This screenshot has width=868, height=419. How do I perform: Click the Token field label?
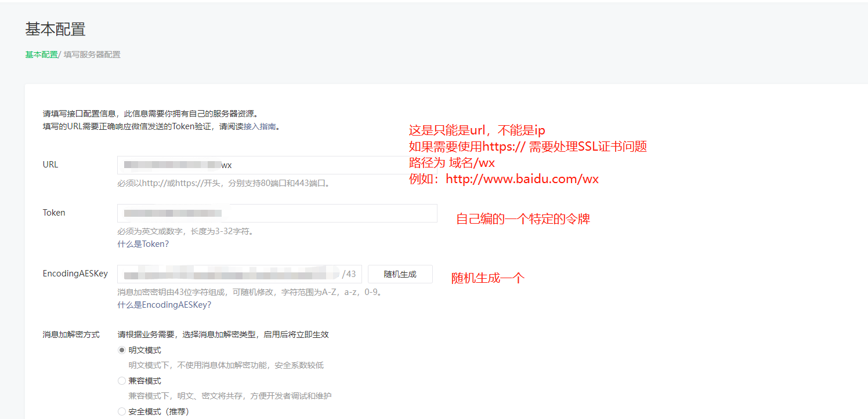pos(54,213)
